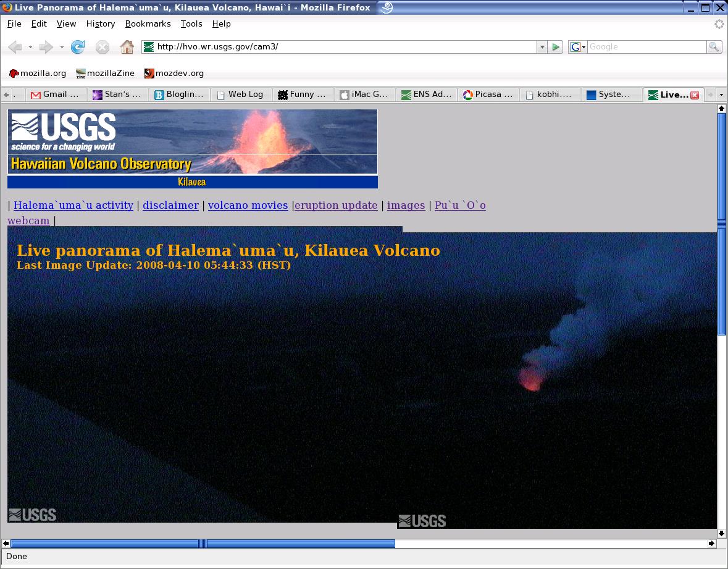Screen dimensions: 728x569
Task: Open the Edit menu
Action: pyautogui.click(x=39, y=24)
